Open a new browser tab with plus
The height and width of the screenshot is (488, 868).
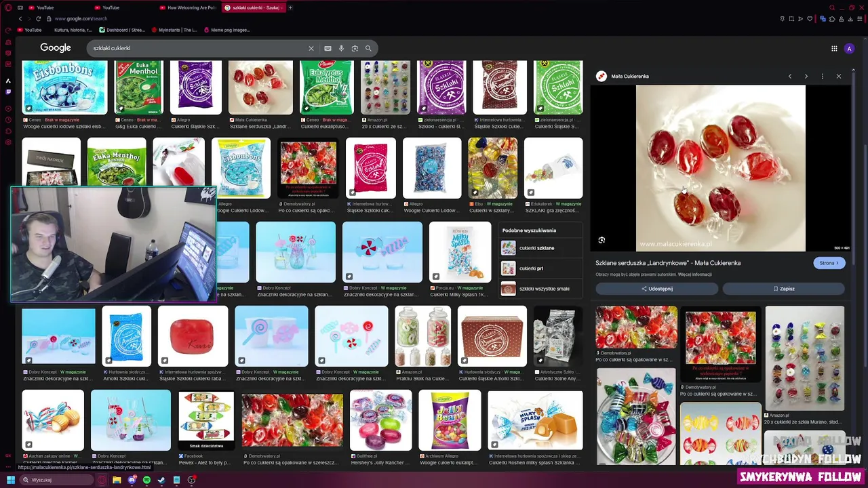pos(290,7)
